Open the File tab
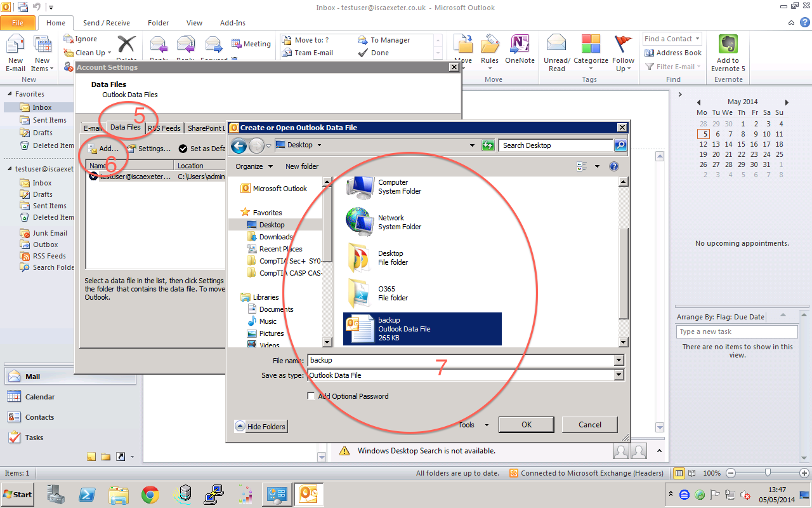 (18, 23)
